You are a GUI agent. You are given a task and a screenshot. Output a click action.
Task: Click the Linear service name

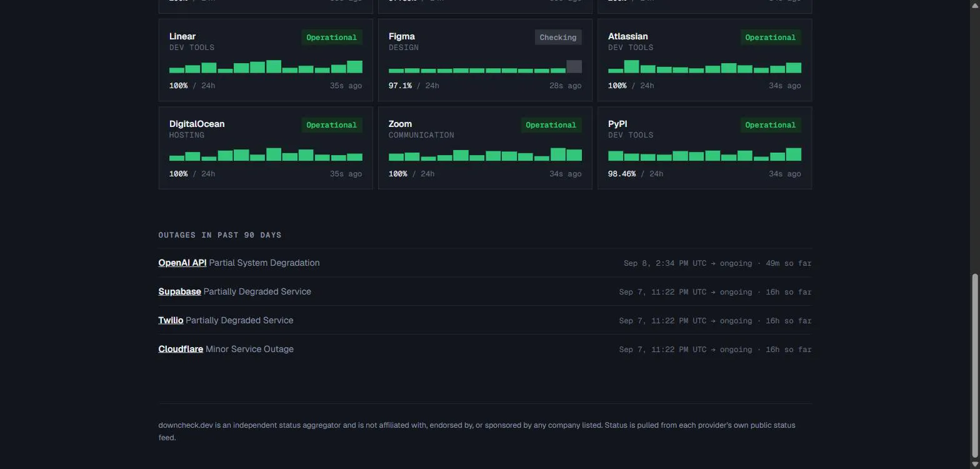pos(182,36)
